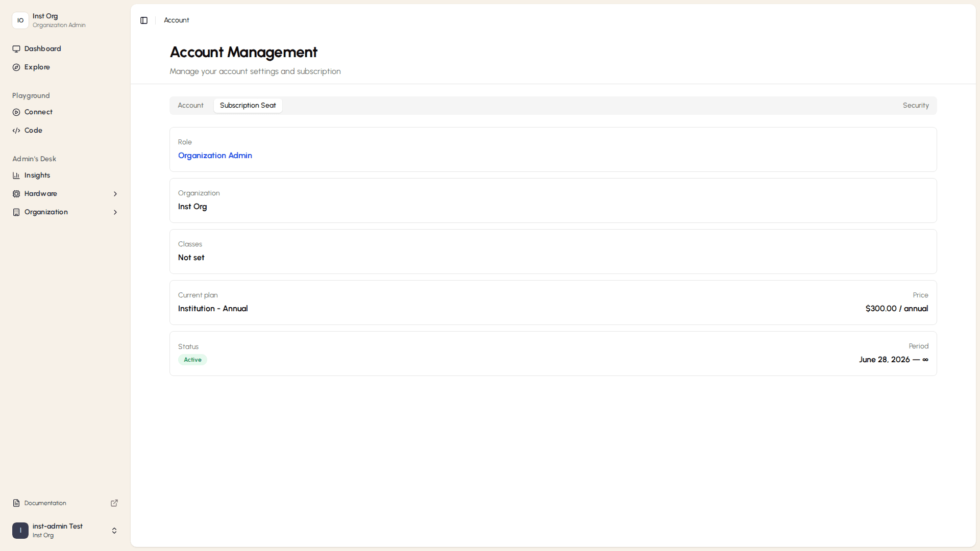Click the Institution - Annual plan text
Viewport: 980px width, 551px height.
213,309
